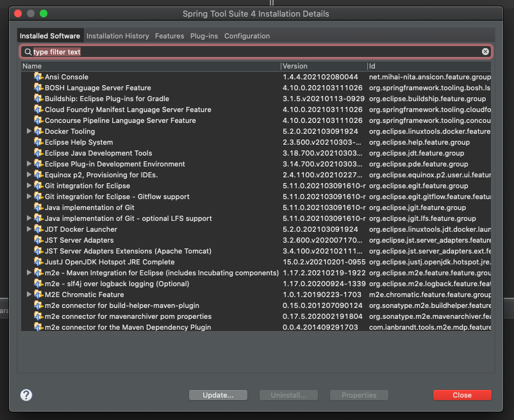Select version 3.1.5.v20210113-0929 cell
This screenshot has width=514, height=420.
324,99
